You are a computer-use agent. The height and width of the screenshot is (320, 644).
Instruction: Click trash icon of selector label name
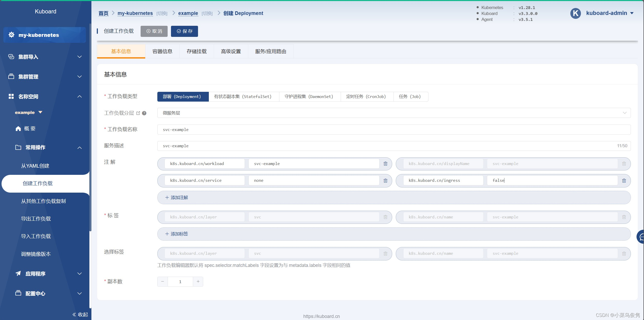coord(624,253)
